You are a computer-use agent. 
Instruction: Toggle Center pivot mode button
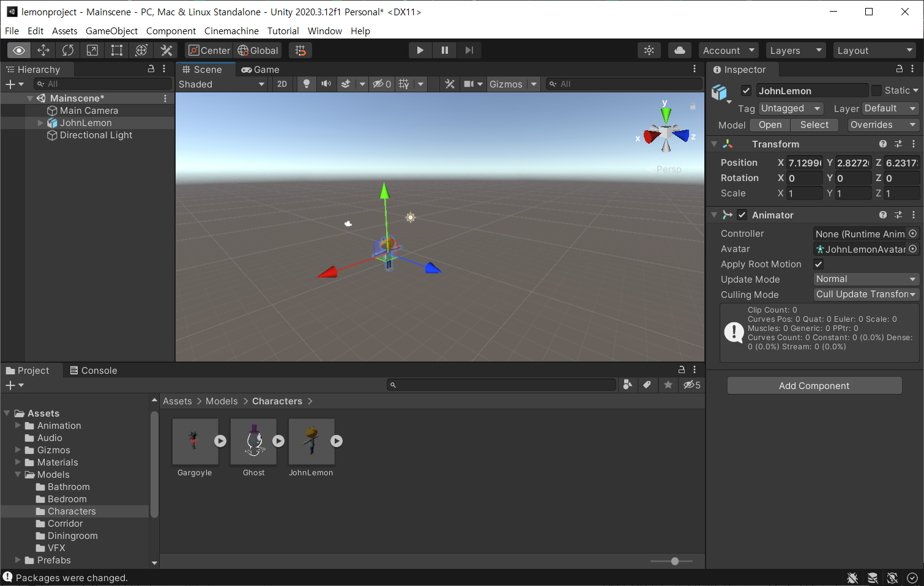pyautogui.click(x=209, y=50)
